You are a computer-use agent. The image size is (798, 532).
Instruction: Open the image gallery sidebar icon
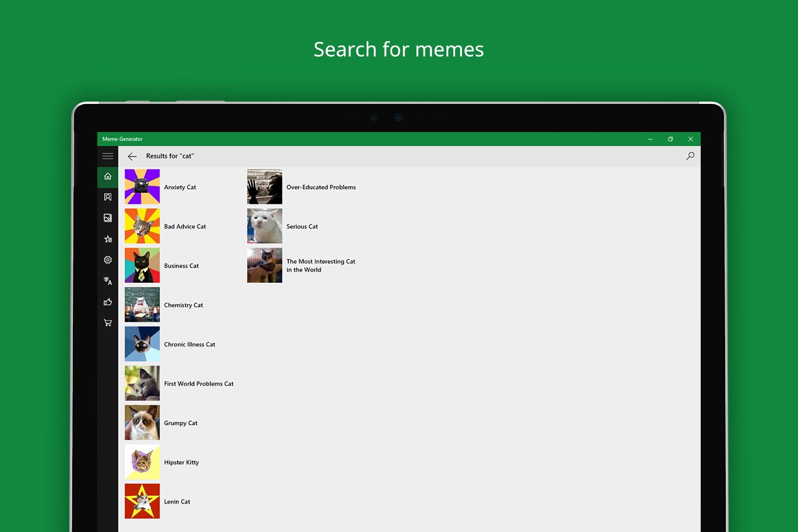pos(107,217)
